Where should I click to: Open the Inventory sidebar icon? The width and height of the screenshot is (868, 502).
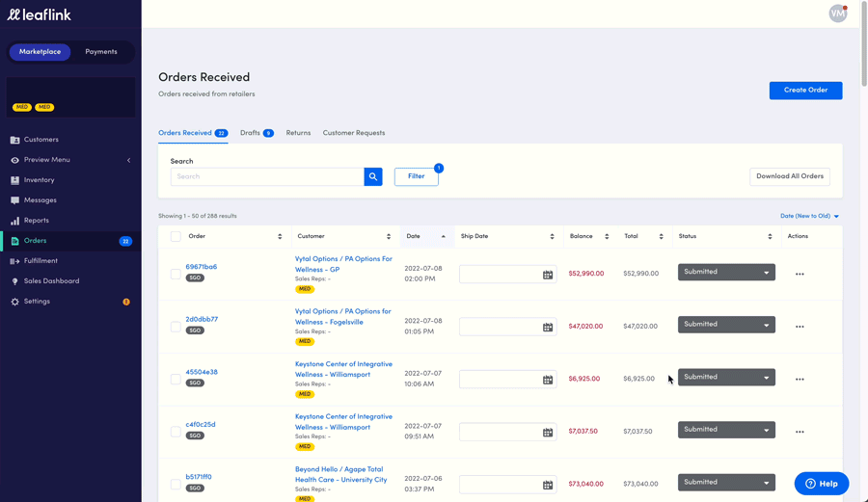pyautogui.click(x=14, y=180)
